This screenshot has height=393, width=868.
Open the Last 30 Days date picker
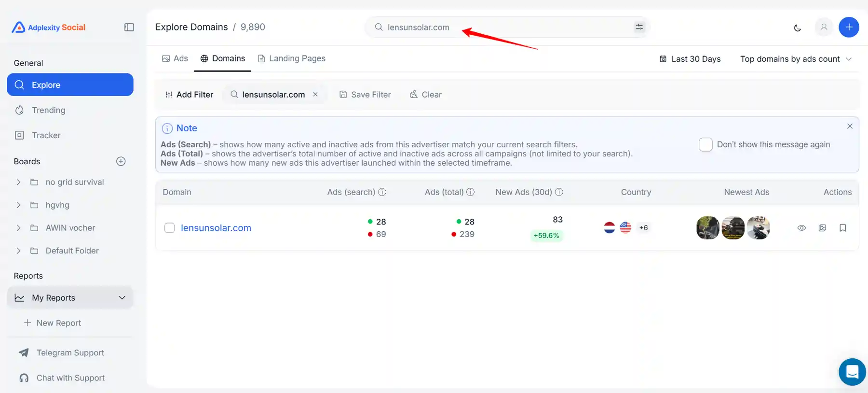coord(690,59)
